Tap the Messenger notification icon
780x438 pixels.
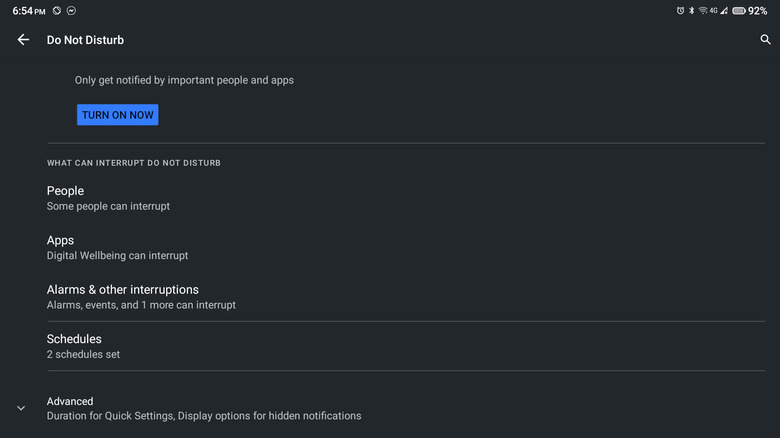[x=71, y=11]
